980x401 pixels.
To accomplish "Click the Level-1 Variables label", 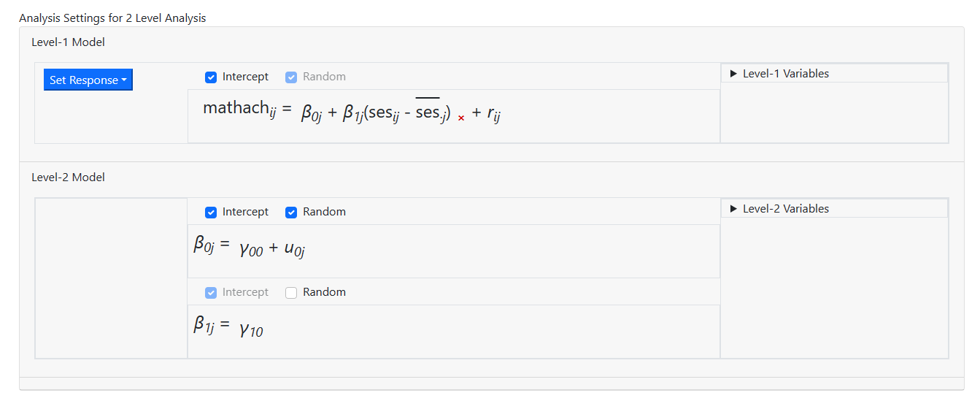I will [786, 74].
